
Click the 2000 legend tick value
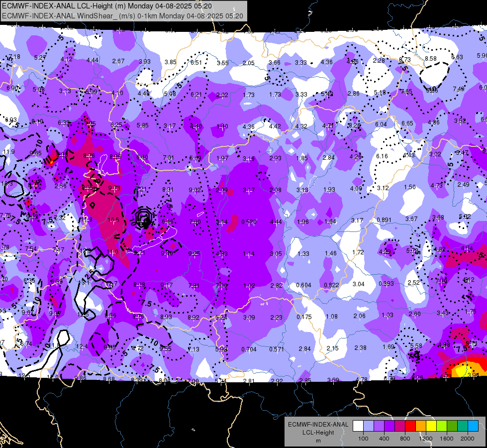468,439
